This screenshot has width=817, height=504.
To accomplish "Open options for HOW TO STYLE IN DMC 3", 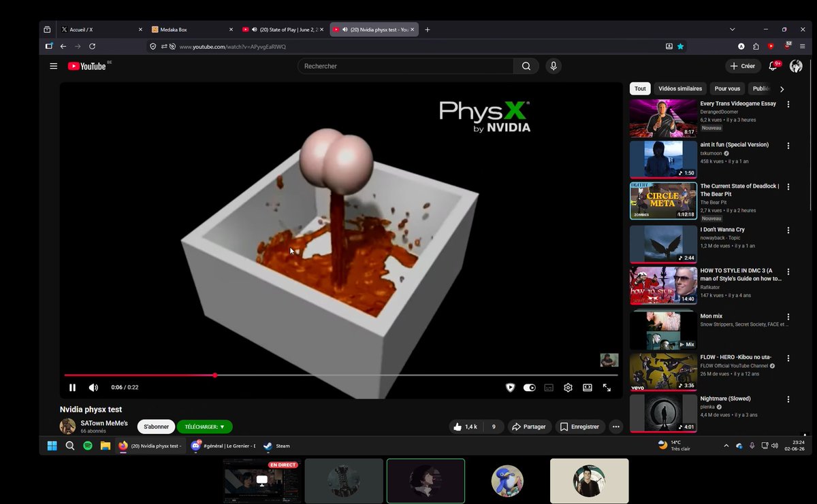I will tap(788, 271).
